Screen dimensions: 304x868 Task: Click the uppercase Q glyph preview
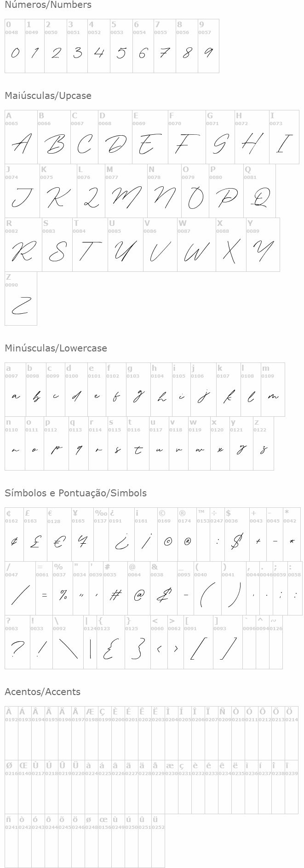point(259,198)
